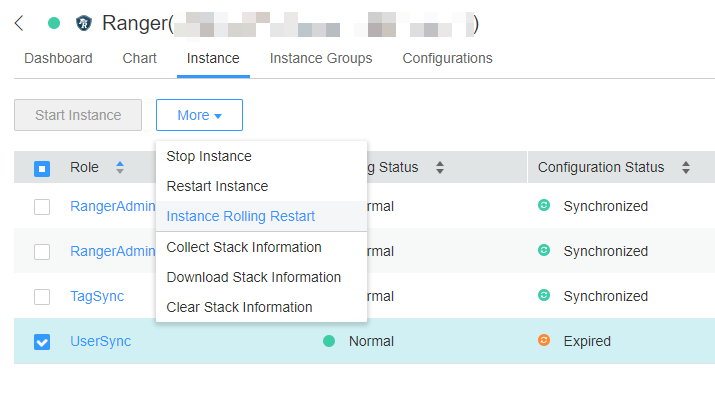Sort by Configuration Status column arrows
The width and height of the screenshot is (715, 400).
click(686, 167)
